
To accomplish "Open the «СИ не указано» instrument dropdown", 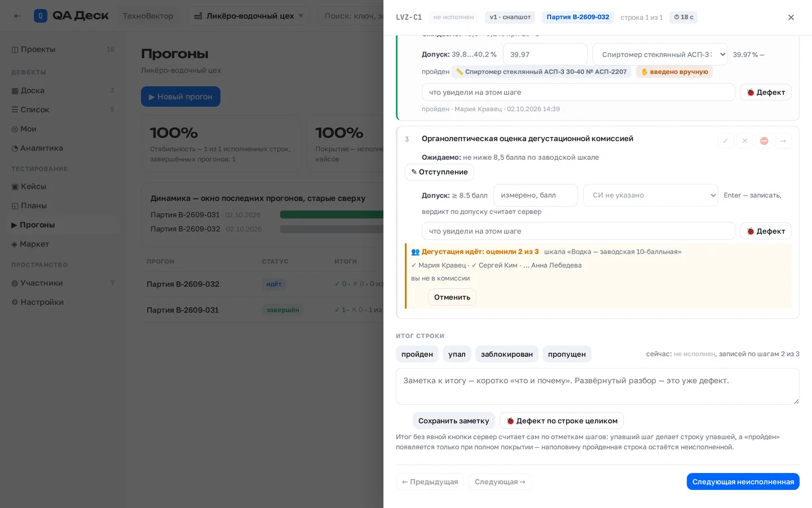I will (651, 195).
